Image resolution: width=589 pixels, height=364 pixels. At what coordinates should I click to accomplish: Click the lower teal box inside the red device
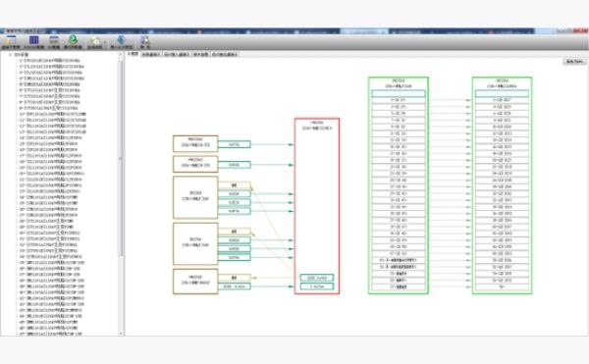tap(317, 286)
